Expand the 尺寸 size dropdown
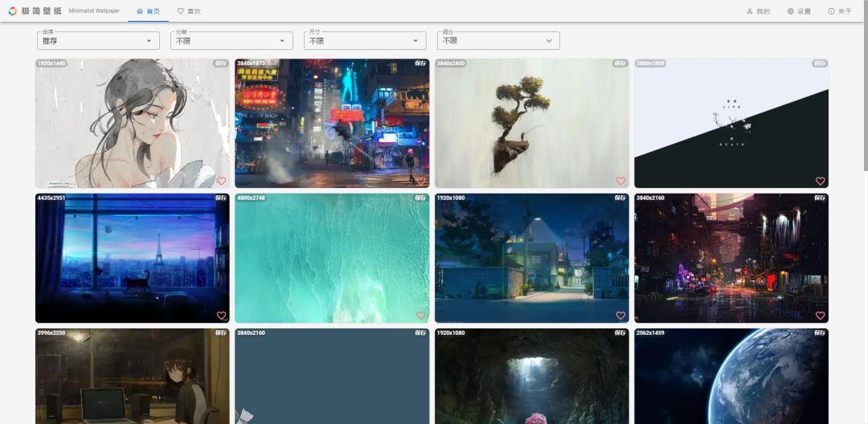This screenshot has width=868, height=424. coord(366,40)
